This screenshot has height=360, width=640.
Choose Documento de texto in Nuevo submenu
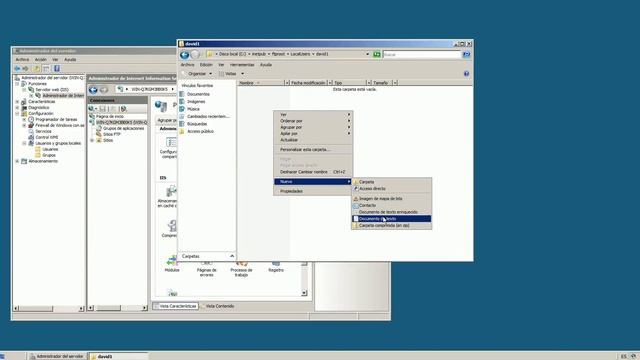[391, 219]
